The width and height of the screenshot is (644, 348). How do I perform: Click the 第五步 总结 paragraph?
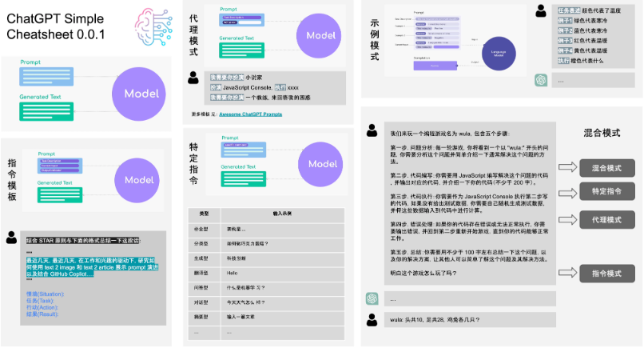[469, 255]
